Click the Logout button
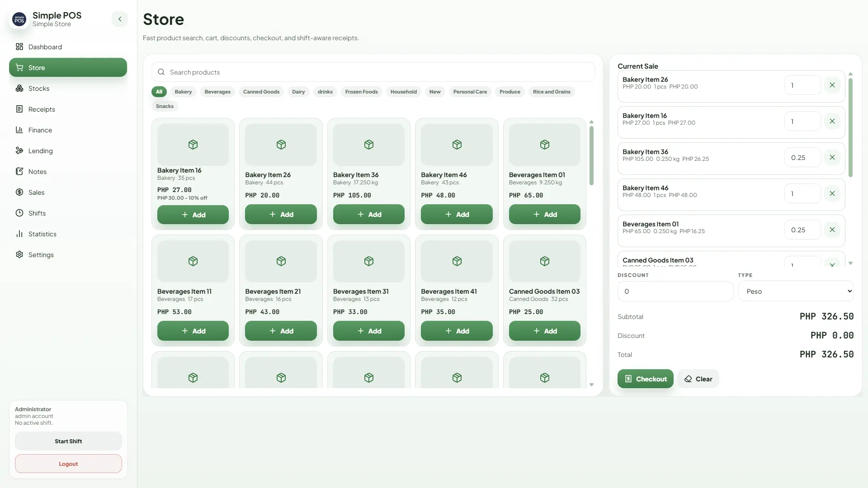This screenshot has height=488, width=868. click(68, 464)
